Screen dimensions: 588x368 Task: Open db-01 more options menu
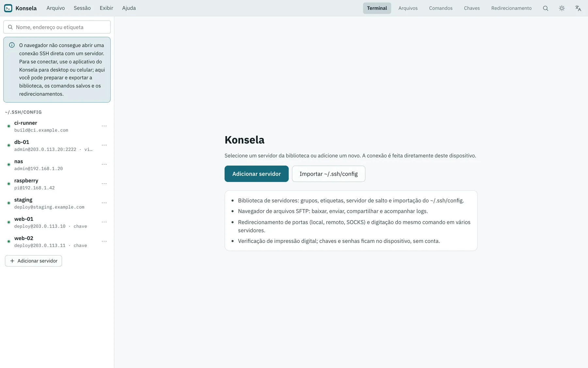point(104,145)
